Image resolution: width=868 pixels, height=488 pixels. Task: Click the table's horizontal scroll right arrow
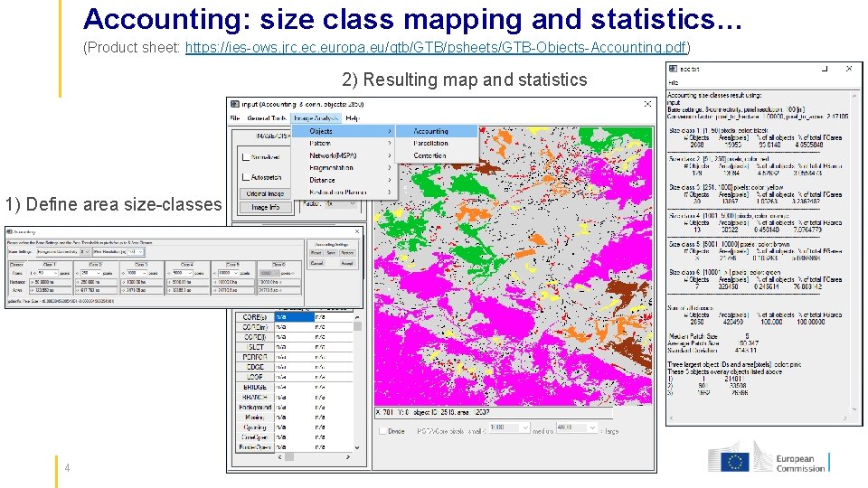point(347,457)
